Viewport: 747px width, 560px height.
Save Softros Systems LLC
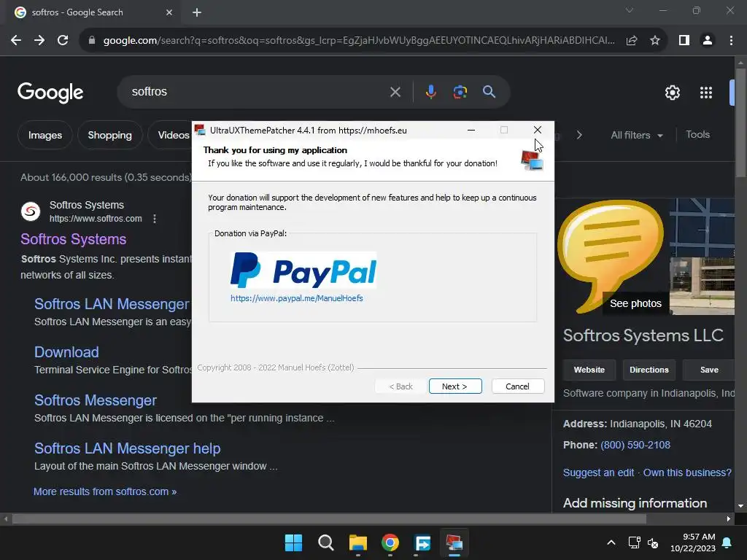coord(708,370)
